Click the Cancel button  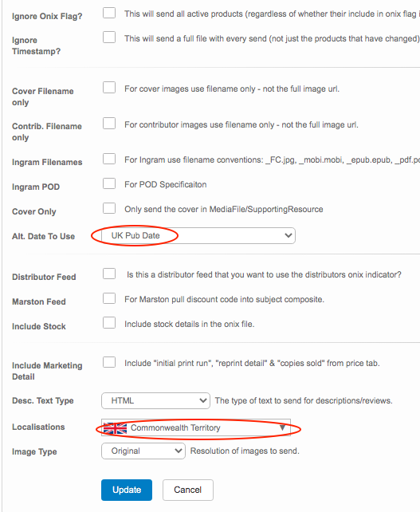188,490
